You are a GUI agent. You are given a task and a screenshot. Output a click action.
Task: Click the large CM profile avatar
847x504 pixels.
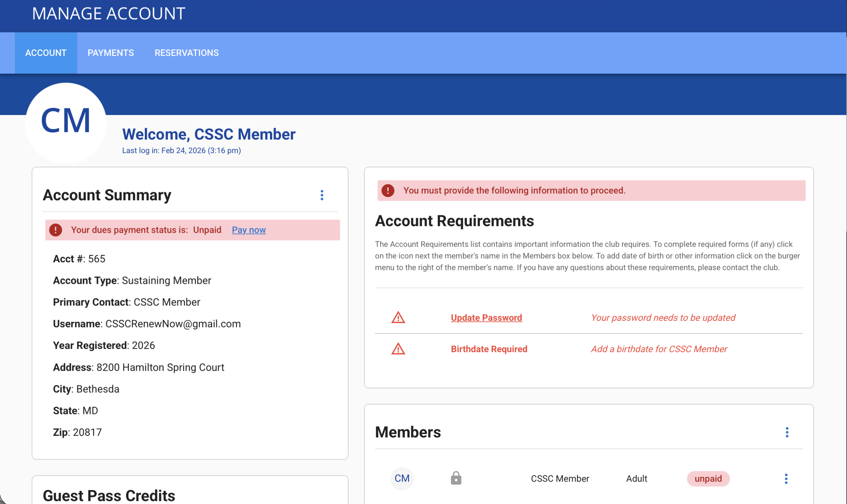[x=66, y=123]
